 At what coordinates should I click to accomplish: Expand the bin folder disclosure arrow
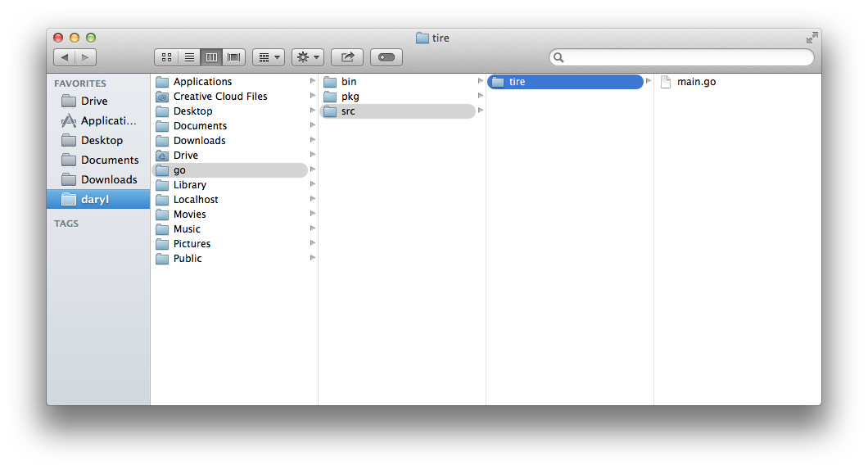pyautogui.click(x=481, y=81)
